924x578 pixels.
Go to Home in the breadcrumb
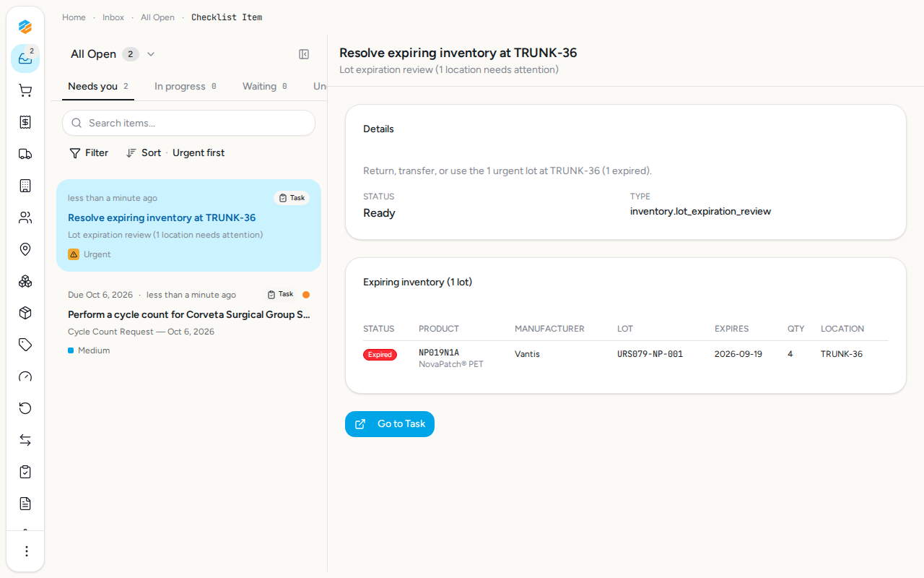point(74,17)
